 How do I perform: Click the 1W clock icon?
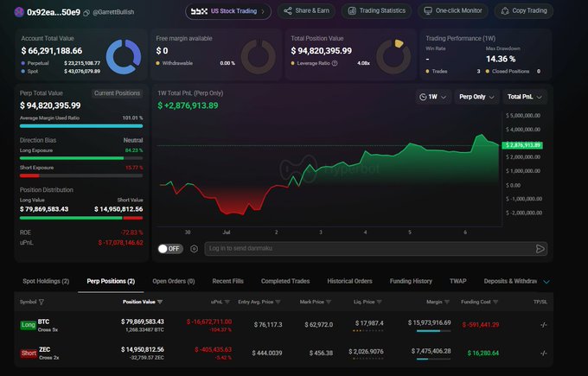click(423, 97)
